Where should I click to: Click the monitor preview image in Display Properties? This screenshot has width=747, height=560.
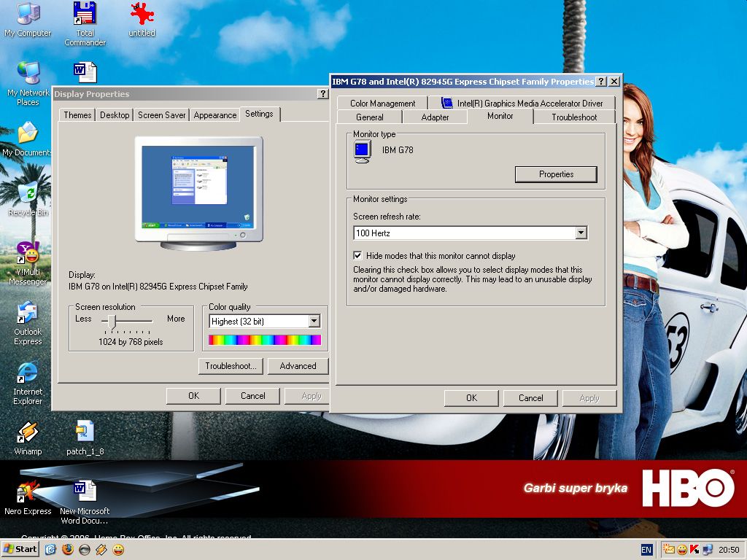coord(198,192)
